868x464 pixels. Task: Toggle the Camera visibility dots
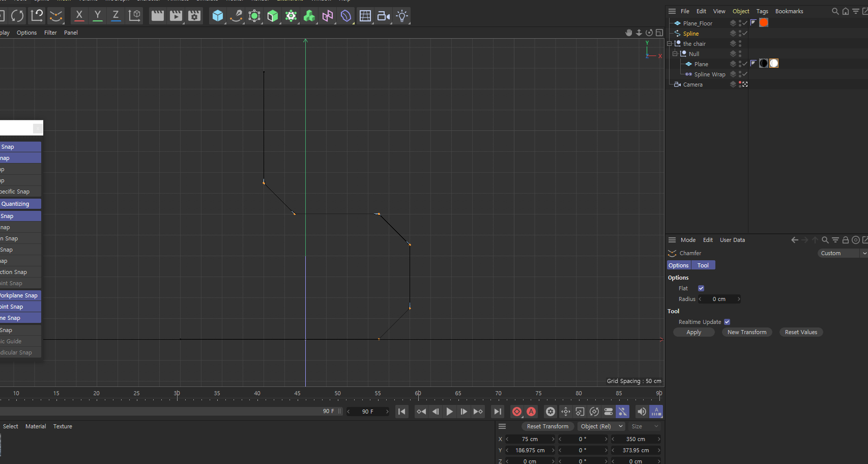[740, 84]
